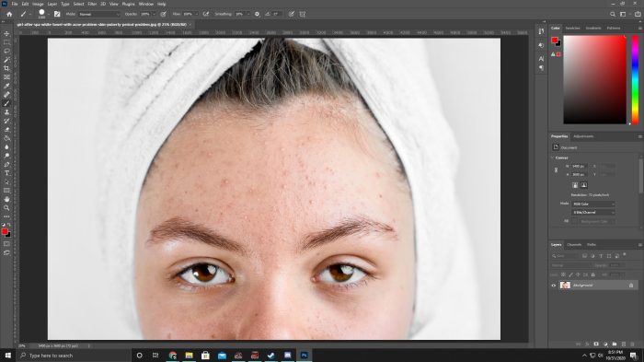The width and height of the screenshot is (644, 362).
Task: Create a new group folder button
Action: pyautogui.click(x=615, y=344)
